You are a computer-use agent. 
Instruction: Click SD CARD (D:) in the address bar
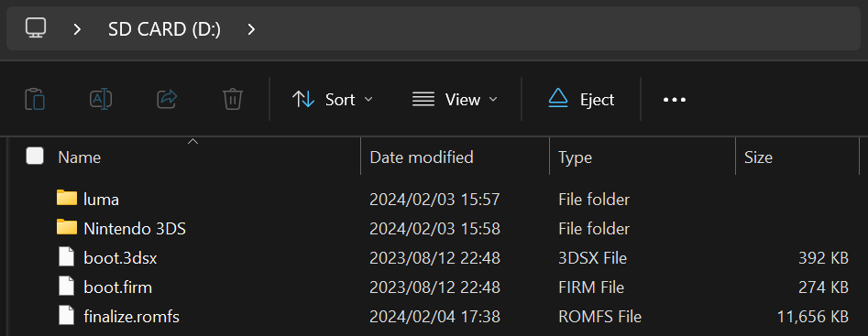[x=164, y=29]
